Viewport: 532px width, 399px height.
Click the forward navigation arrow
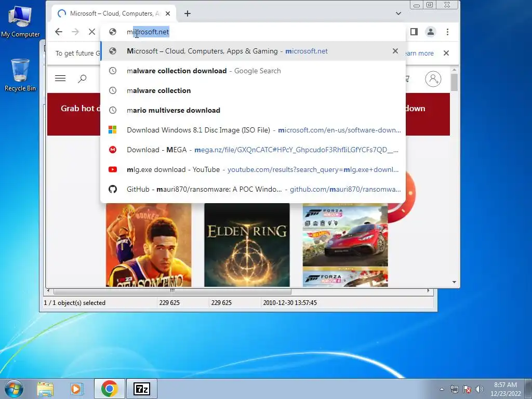75,32
